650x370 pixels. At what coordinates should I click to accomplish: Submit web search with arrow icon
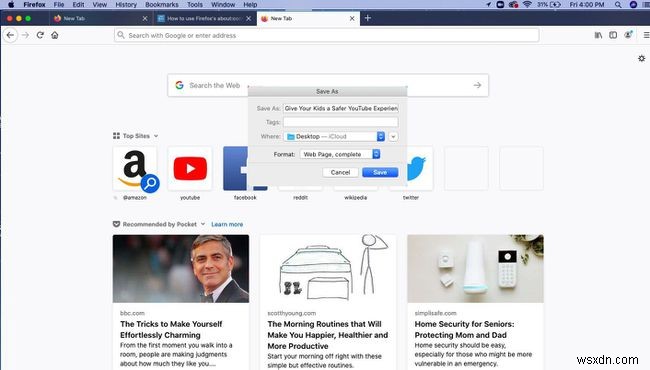coord(477,85)
